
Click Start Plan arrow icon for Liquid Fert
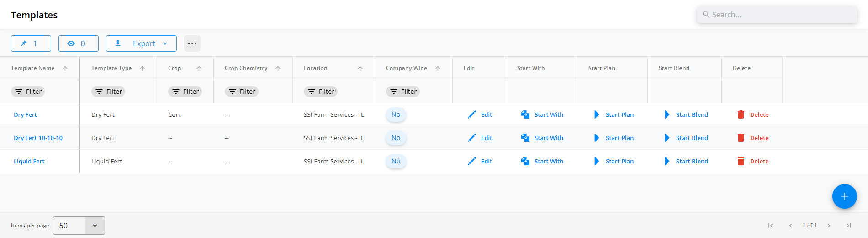point(597,161)
